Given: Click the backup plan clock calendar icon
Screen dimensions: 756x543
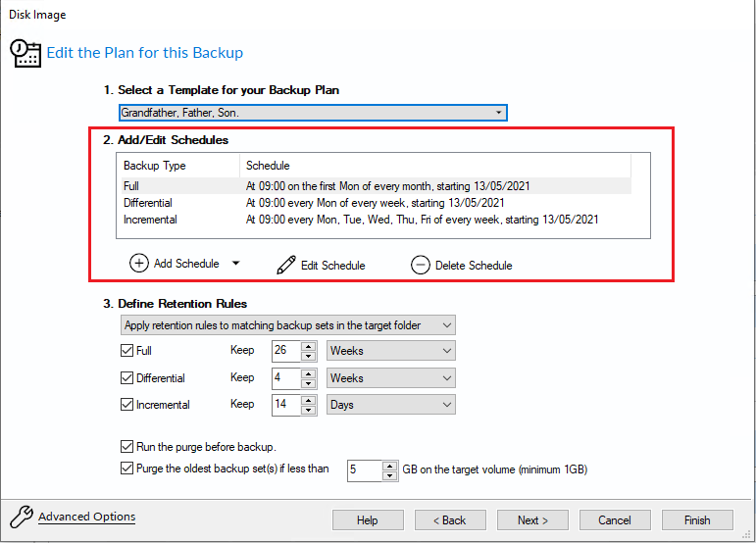Looking at the screenshot, I should (26, 53).
